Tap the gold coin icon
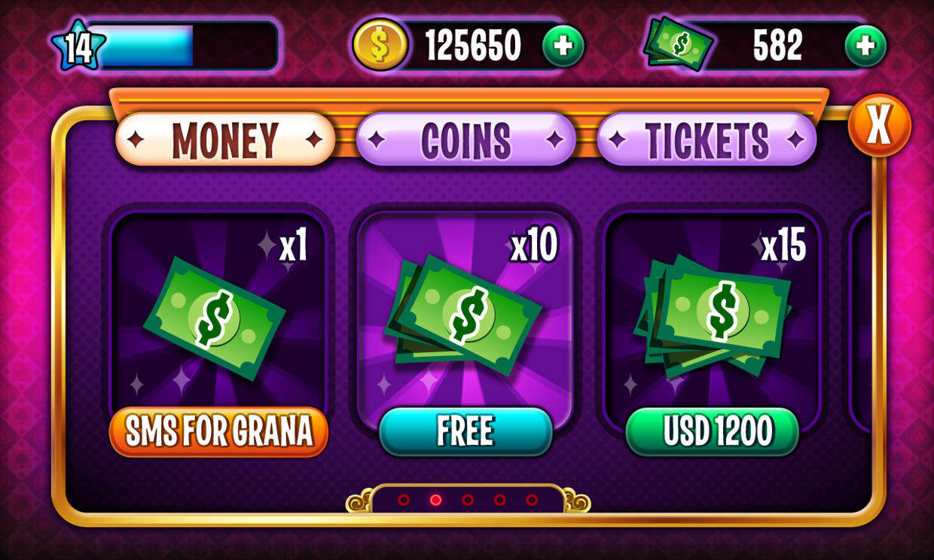Image resolution: width=934 pixels, height=560 pixels. coord(380,45)
